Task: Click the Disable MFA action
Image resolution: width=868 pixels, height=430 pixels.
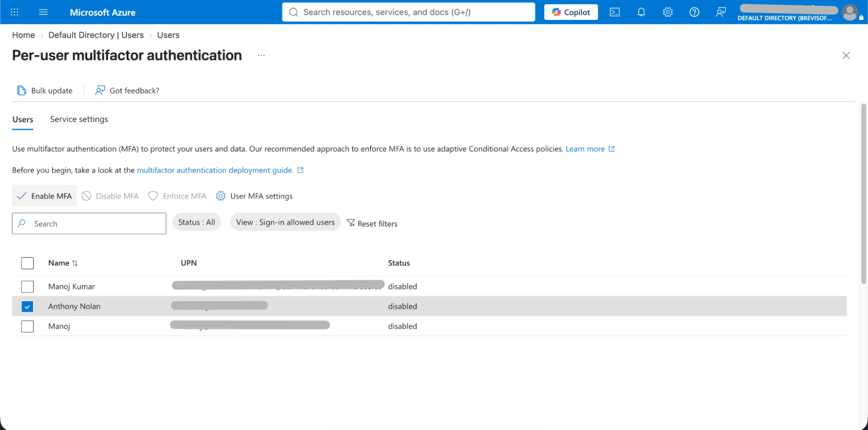Action: pyautogui.click(x=110, y=196)
